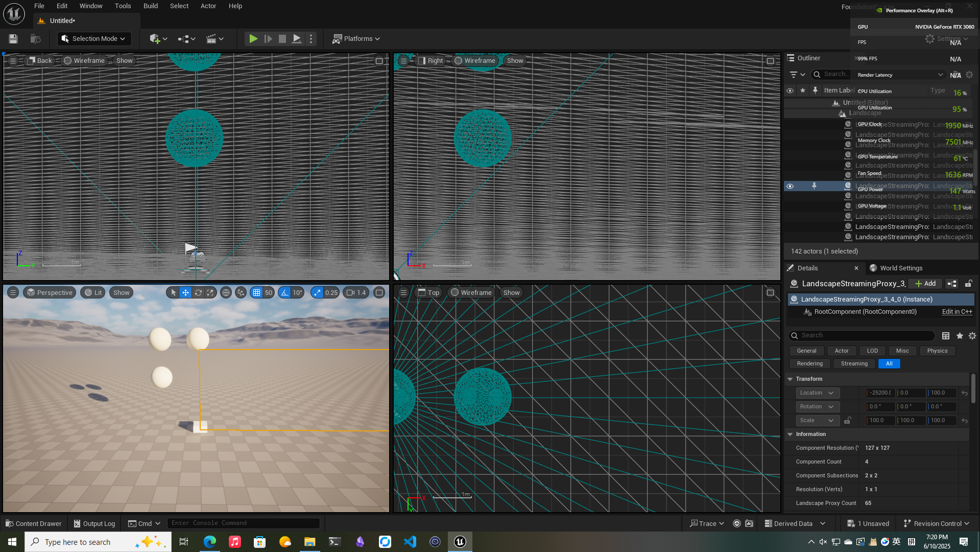Open the Wireframe view mode of Right viewport

(x=474, y=61)
